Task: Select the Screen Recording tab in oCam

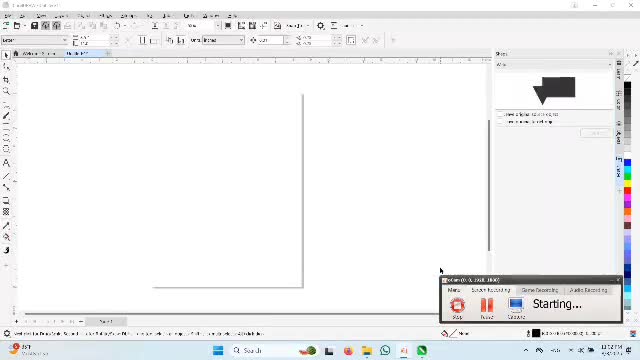Action: pos(491,290)
